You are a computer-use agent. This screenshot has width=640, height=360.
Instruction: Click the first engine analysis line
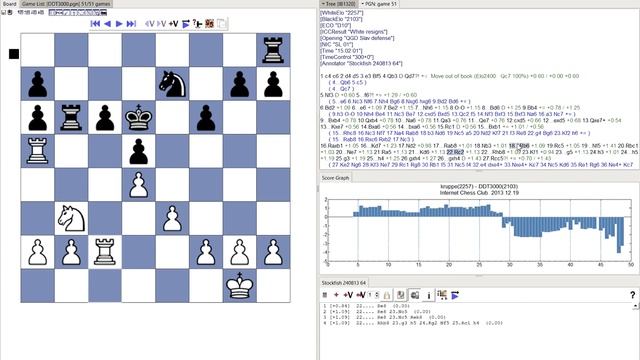[x=366, y=305]
